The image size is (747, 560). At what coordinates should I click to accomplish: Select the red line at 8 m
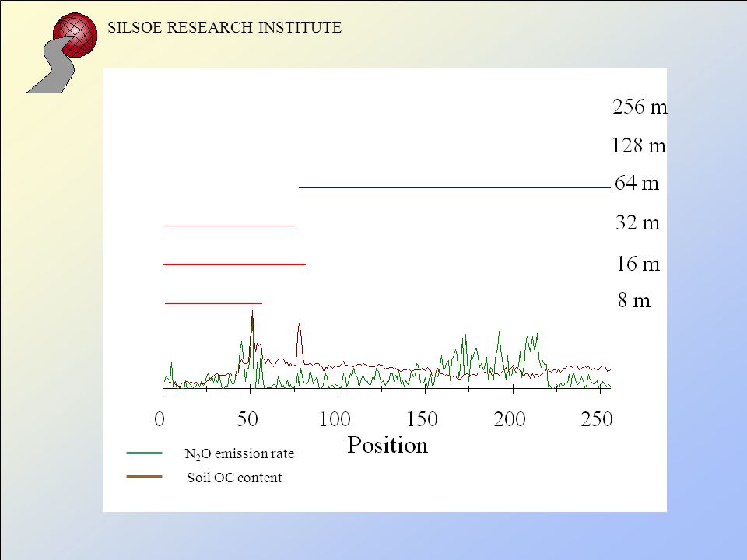[x=213, y=303]
